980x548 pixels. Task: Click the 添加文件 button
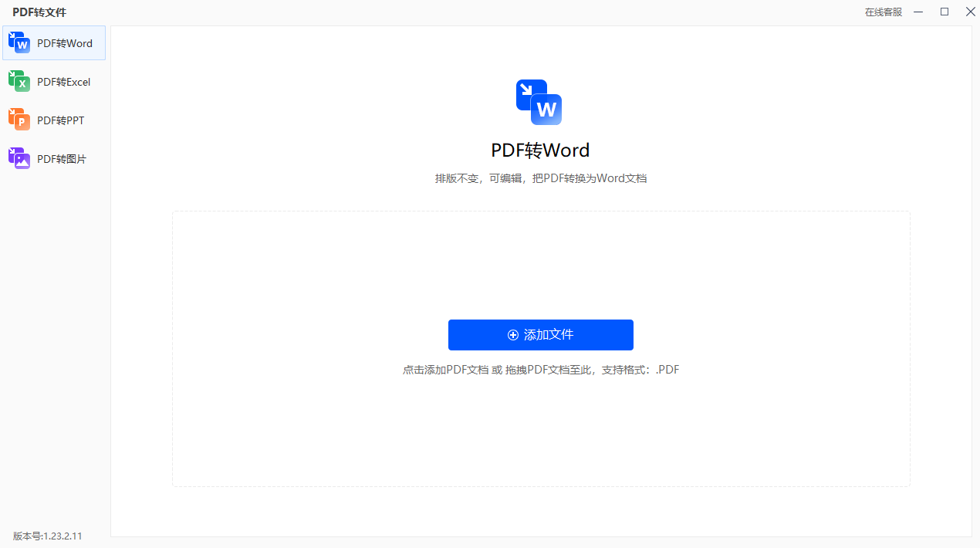click(541, 335)
